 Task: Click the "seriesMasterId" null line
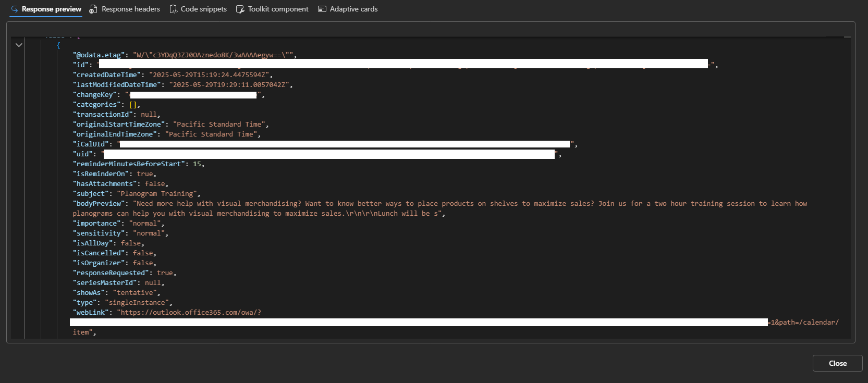point(118,283)
